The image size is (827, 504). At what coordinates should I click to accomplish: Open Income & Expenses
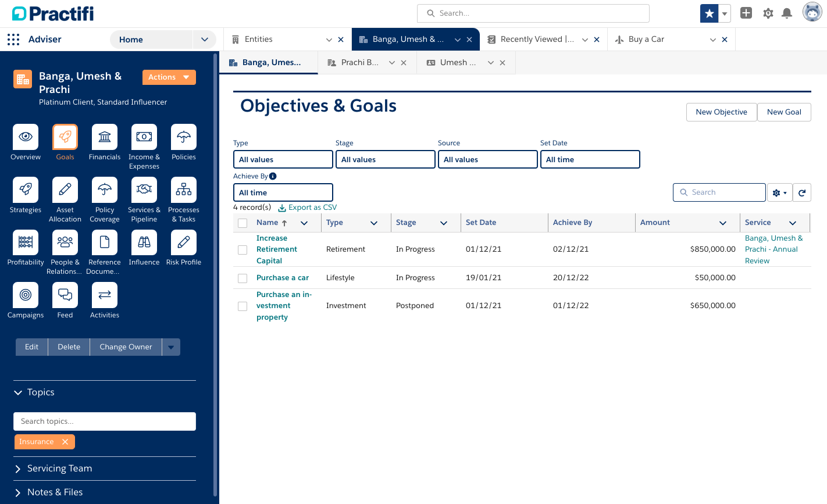144,137
